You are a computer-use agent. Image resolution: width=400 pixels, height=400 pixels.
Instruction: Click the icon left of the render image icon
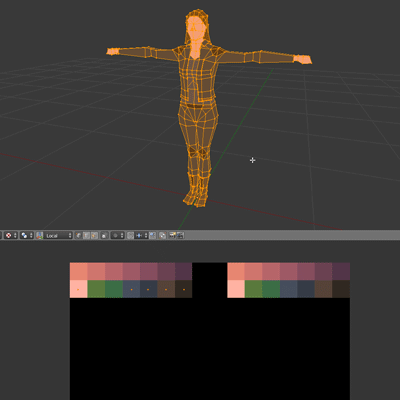[x=162, y=235]
